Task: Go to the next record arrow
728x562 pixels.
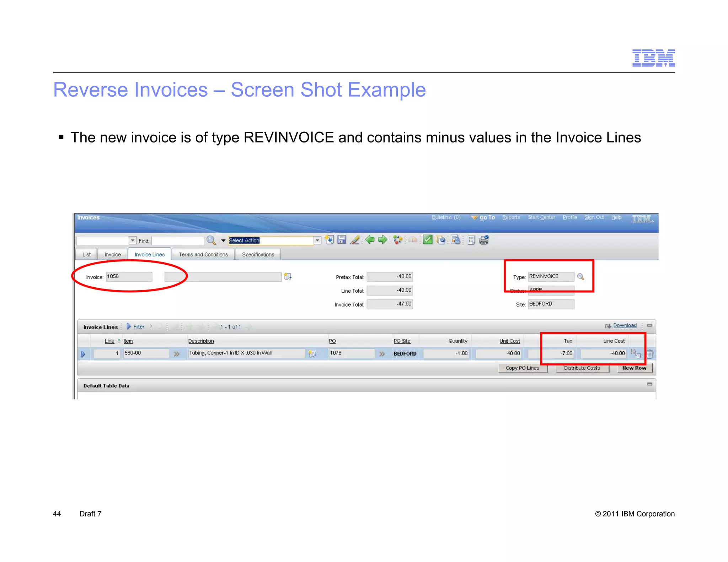Action: 382,240
